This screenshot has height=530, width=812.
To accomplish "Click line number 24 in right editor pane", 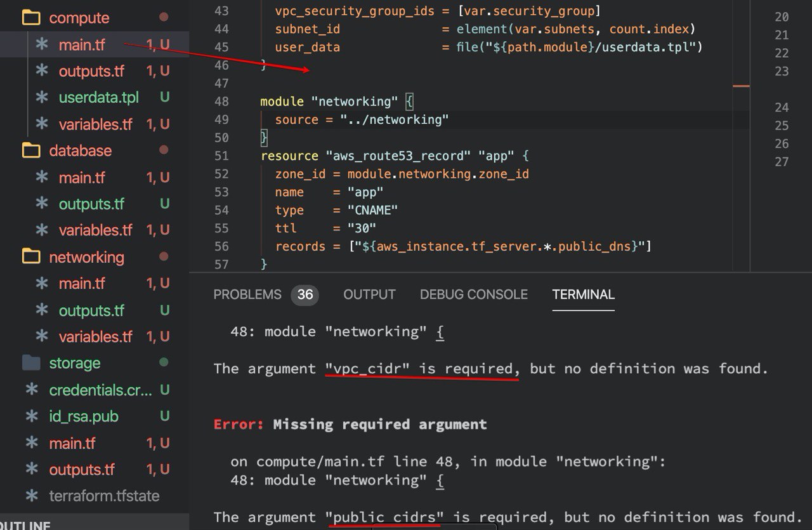I will pyautogui.click(x=782, y=107).
